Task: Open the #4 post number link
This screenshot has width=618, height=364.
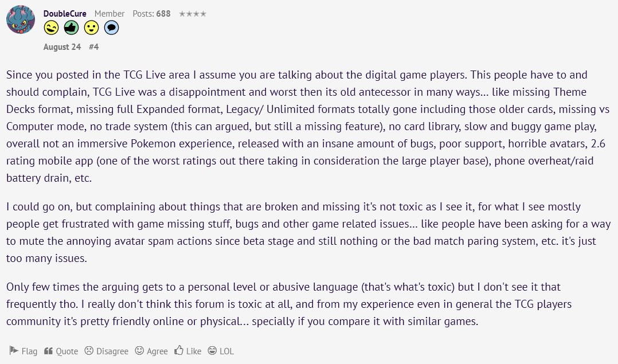Action: pos(94,47)
